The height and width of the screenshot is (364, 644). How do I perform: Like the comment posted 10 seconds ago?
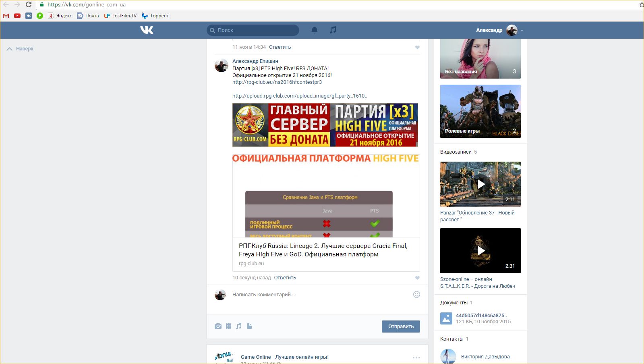[x=417, y=278]
